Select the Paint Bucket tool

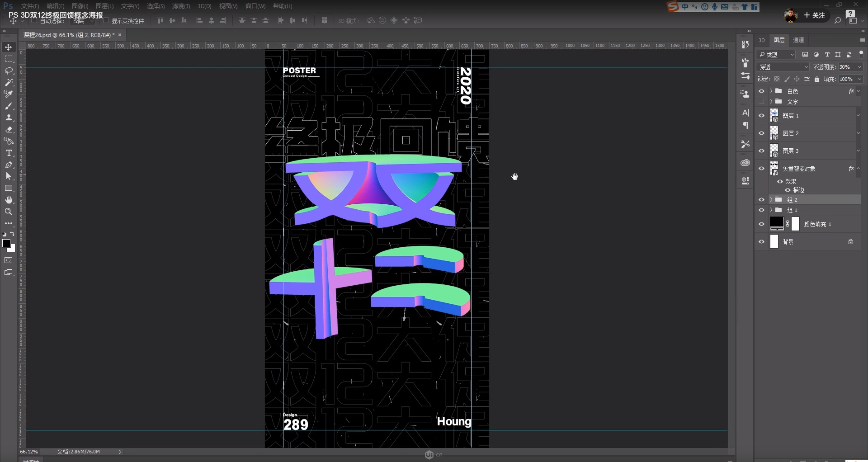(9, 141)
